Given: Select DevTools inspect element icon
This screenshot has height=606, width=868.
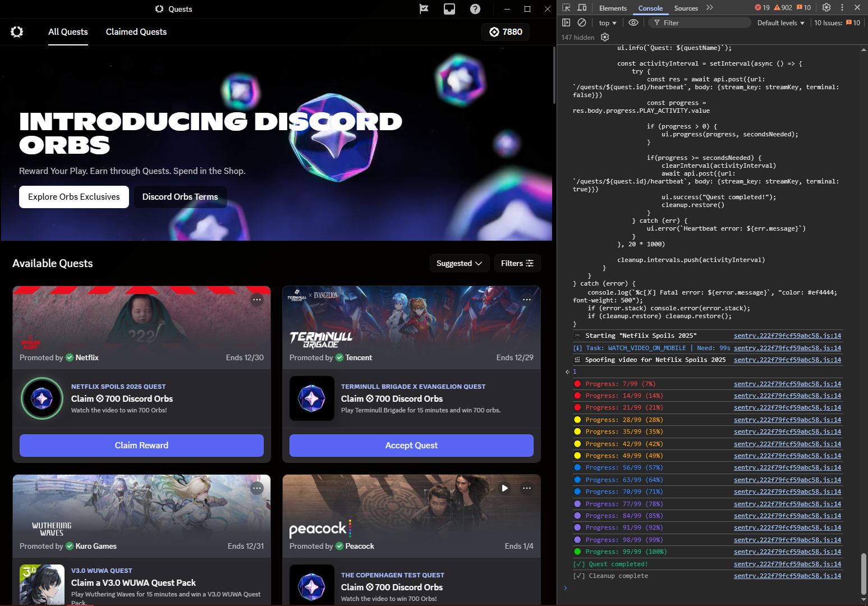Looking at the screenshot, I should tap(566, 7).
